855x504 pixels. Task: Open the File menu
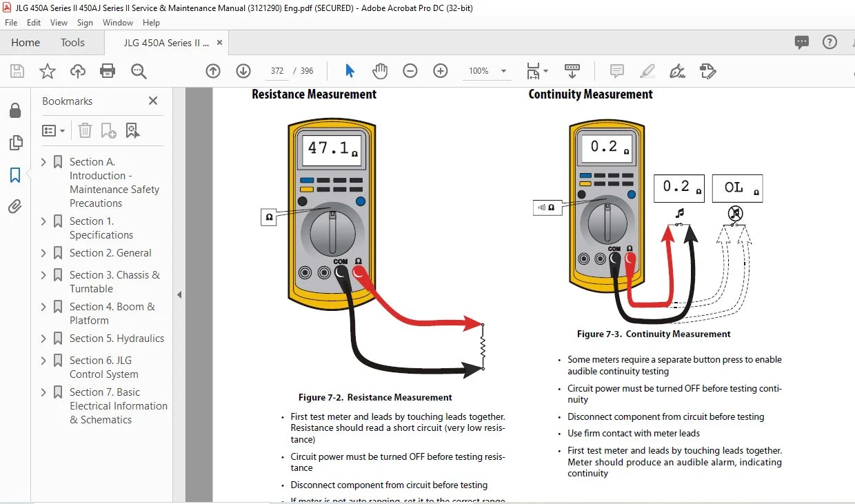(11, 23)
